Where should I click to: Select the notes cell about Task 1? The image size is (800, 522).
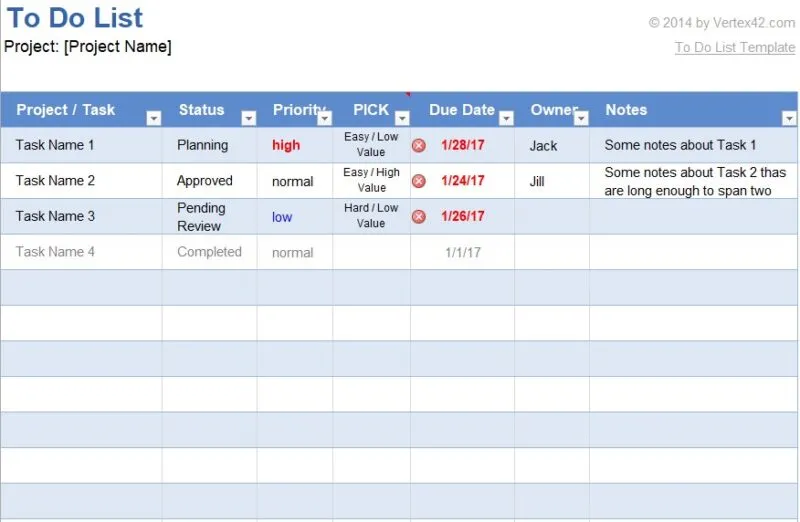[x=681, y=145]
